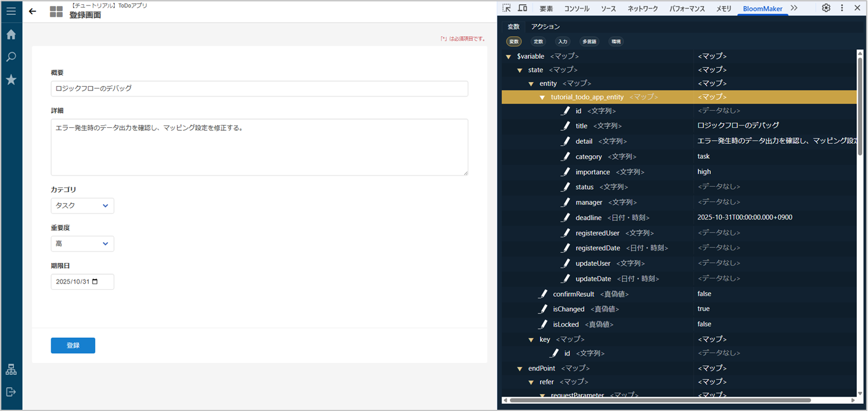This screenshot has width=868, height=411.
Task: Click the logout icon in sidebar
Action: 11,392
